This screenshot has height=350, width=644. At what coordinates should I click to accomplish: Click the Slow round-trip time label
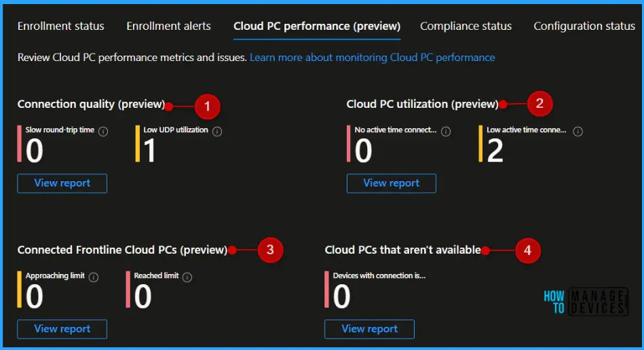(60, 130)
